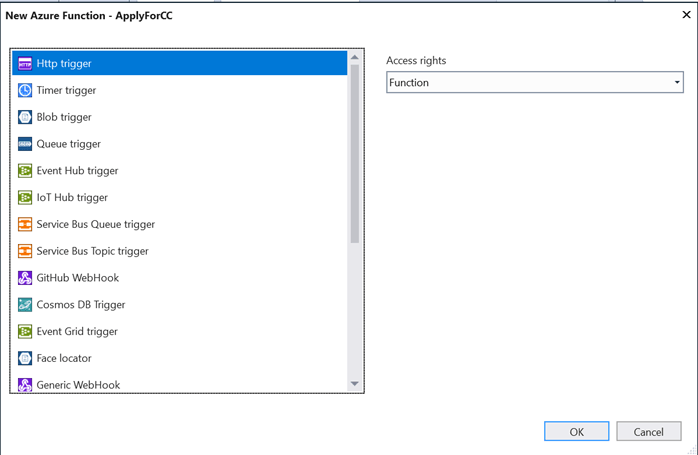The width and height of the screenshot is (698, 455).
Task: Select Generic WebHook from the list
Action: [x=78, y=385]
